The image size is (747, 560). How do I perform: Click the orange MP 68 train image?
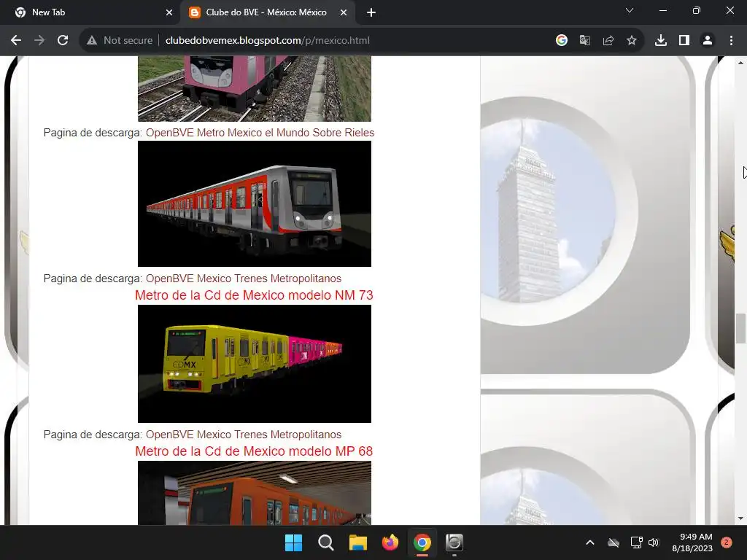pyautogui.click(x=255, y=493)
